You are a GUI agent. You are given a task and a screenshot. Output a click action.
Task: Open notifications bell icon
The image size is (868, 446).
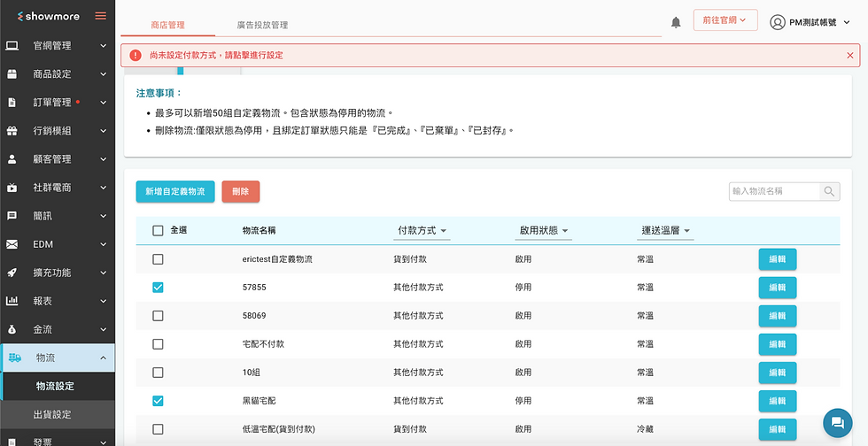(x=676, y=23)
